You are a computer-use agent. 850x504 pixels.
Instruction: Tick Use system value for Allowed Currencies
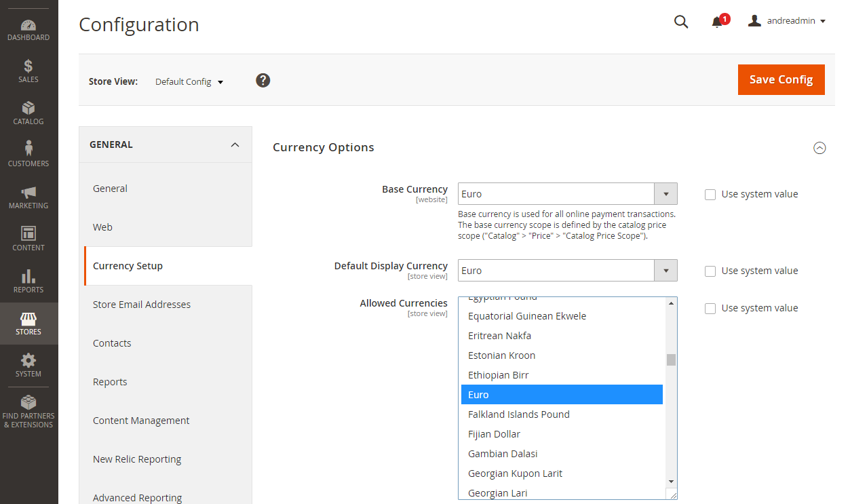(710, 309)
